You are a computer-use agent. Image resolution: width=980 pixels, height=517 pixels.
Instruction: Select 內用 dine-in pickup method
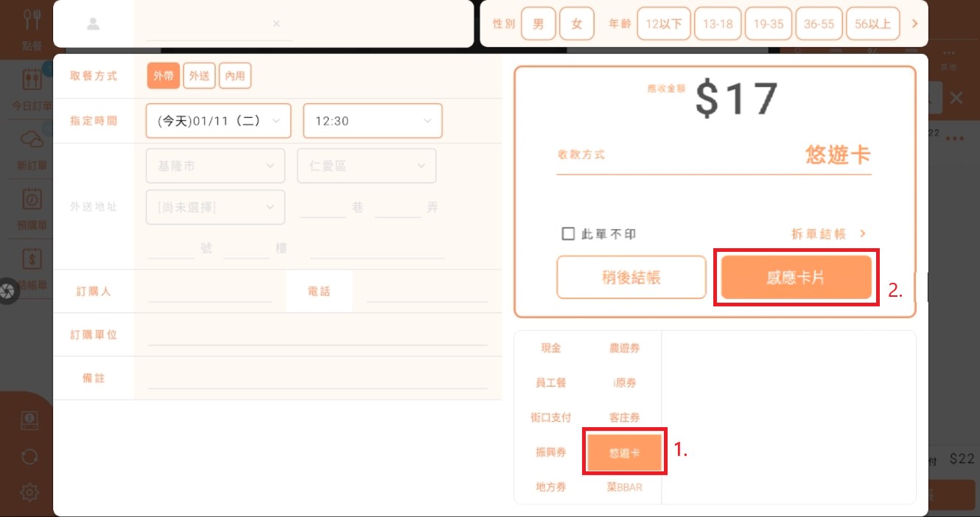[x=235, y=76]
